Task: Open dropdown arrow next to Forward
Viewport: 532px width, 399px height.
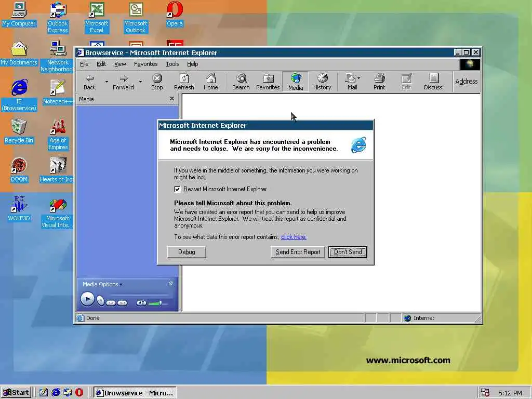Action: [140, 82]
